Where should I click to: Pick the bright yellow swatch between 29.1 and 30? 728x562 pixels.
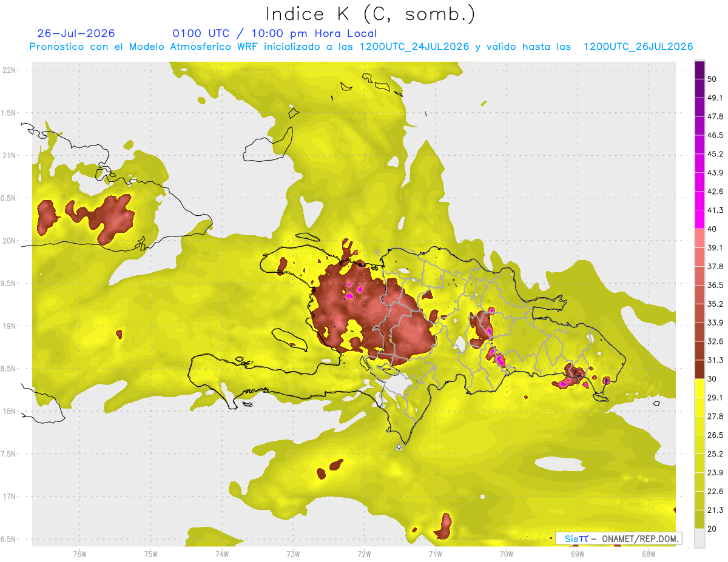699,388
